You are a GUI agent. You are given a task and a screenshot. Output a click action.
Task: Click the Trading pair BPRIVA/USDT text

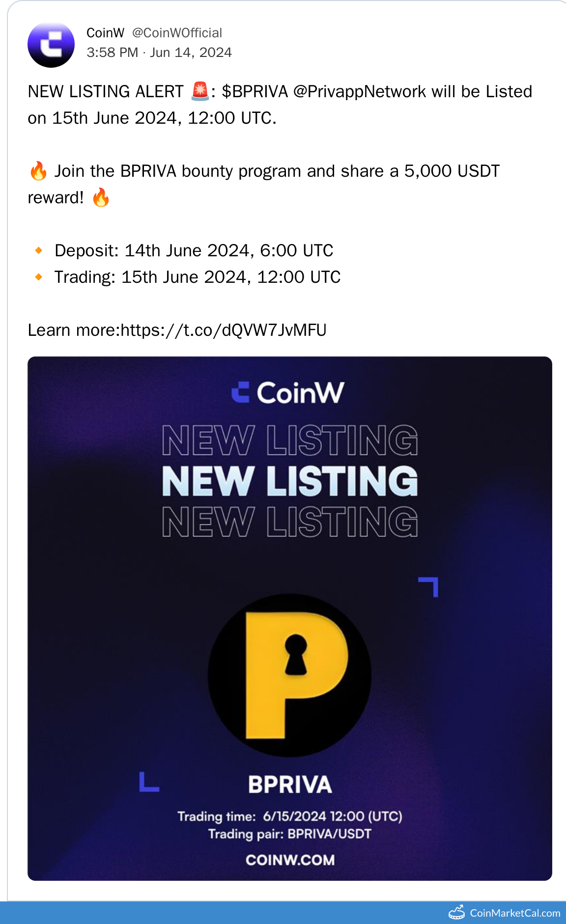click(x=290, y=834)
